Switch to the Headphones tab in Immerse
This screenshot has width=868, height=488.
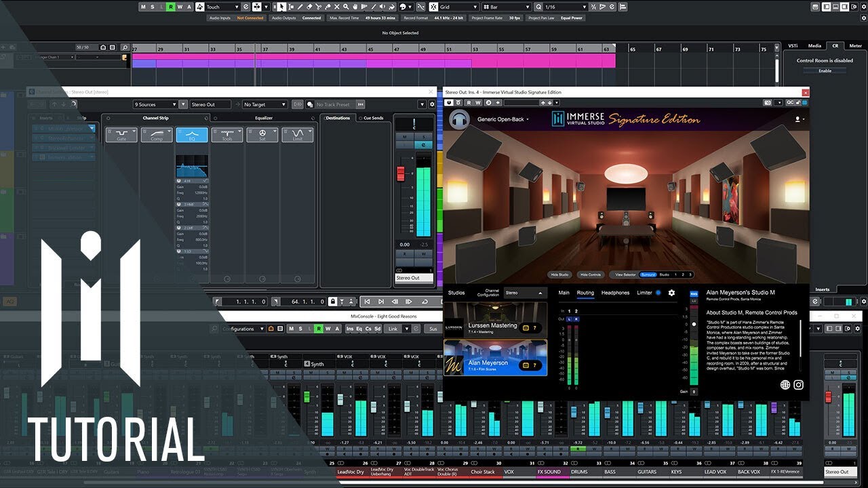[x=615, y=293]
